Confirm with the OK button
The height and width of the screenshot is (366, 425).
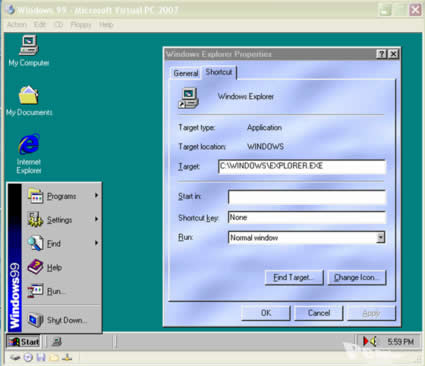coord(266,313)
